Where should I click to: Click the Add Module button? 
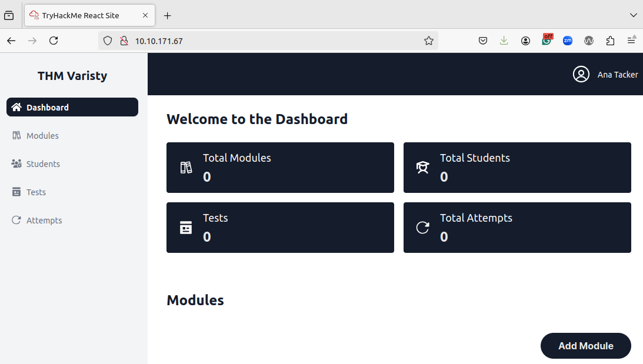click(585, 346)
